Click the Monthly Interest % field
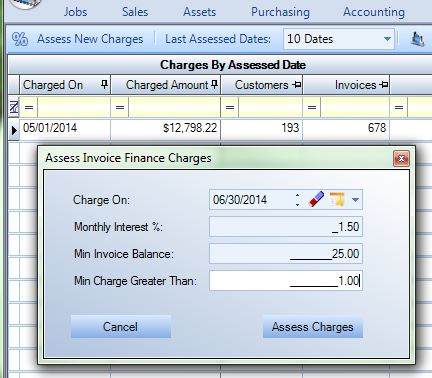The width and height of the screenshot is (432, 378). pyautogui.click(x=286, y=227)
